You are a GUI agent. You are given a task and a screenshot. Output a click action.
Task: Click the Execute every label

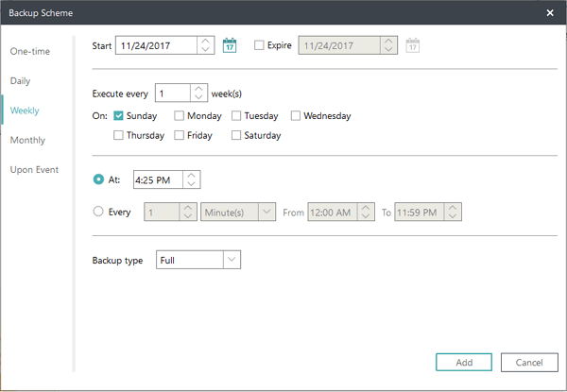[120, 94]
